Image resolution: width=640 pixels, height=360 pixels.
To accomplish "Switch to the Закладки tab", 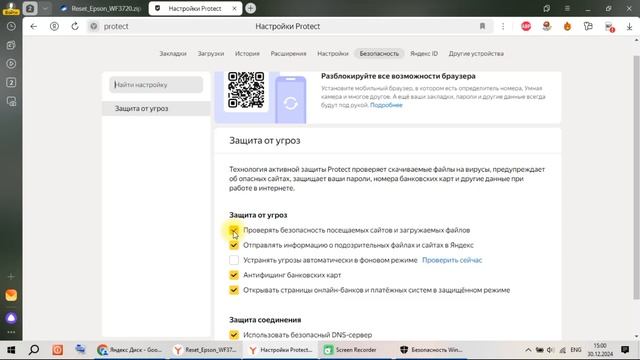I will pyautogui.click(x=173, y=53).
